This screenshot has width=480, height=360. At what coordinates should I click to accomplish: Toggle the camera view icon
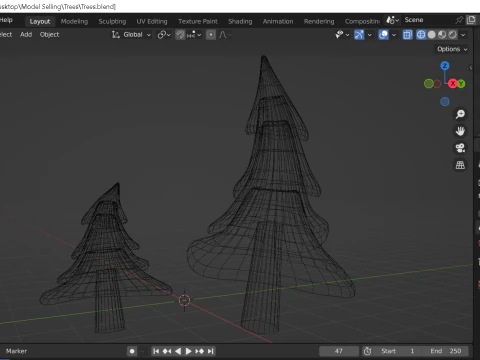click(x=460, y=148)
